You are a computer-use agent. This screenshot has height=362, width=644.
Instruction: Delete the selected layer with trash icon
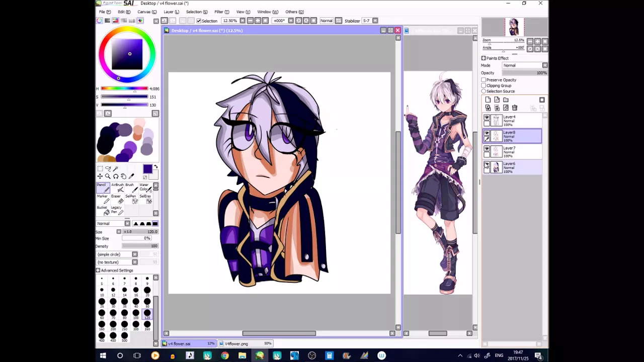click(514, 108)
